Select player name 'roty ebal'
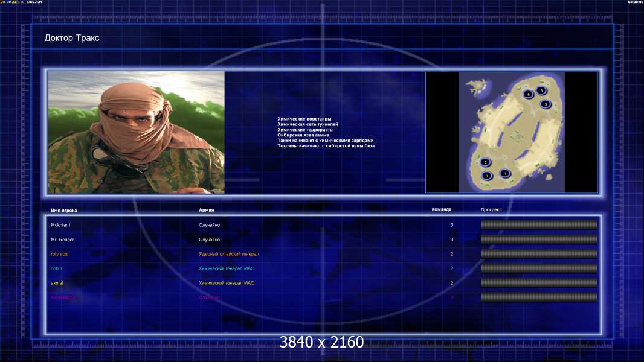Viewport: 644px width, 362px height. click(60, 254)
